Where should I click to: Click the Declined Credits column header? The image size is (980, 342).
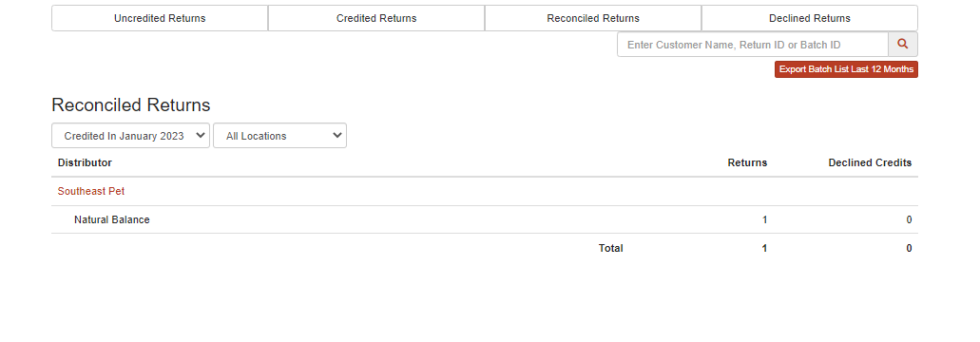[870, 162]
